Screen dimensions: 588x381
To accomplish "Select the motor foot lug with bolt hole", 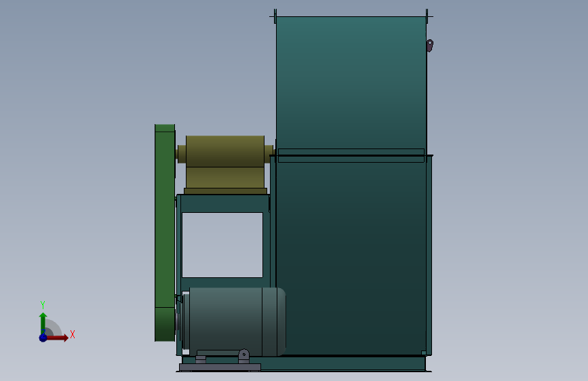I will coord(243,355).
